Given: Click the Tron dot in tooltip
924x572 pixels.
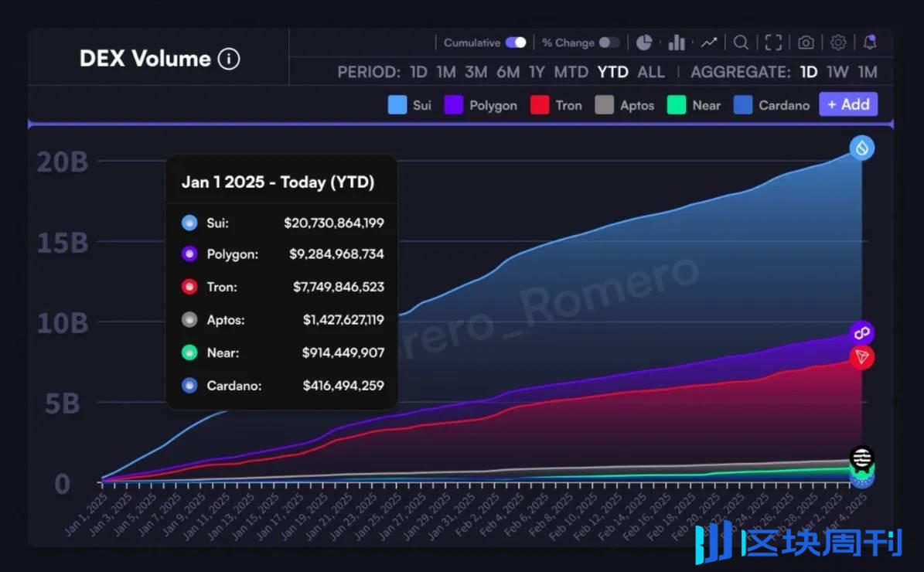Looking at the screenshot, I should click(189, 287).
